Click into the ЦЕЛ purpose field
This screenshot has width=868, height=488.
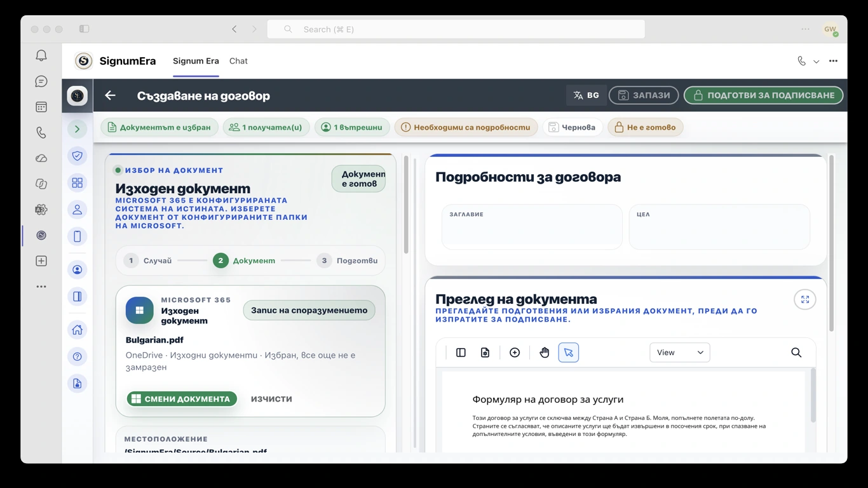(x=719, y=227)
